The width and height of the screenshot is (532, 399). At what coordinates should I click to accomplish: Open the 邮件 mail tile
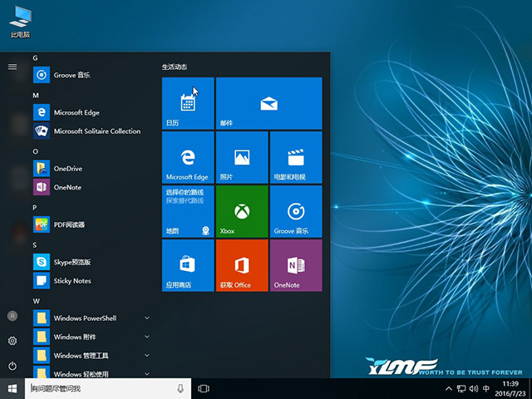[x=268, y=103]
